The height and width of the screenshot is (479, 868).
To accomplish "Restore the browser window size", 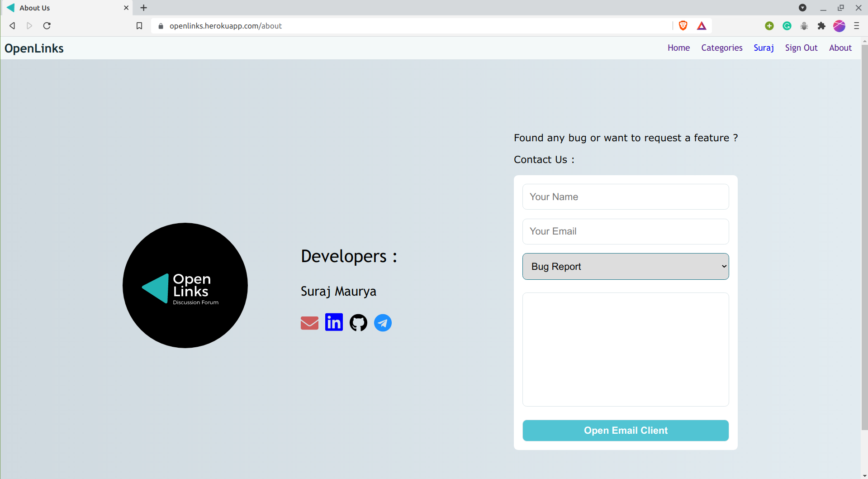I will click(x=841, y=8).
